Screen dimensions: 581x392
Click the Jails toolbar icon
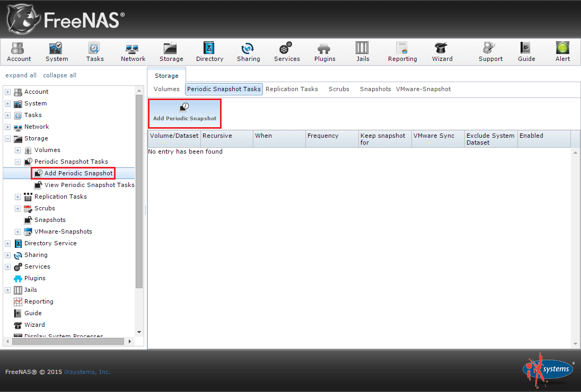click(363, 51)
